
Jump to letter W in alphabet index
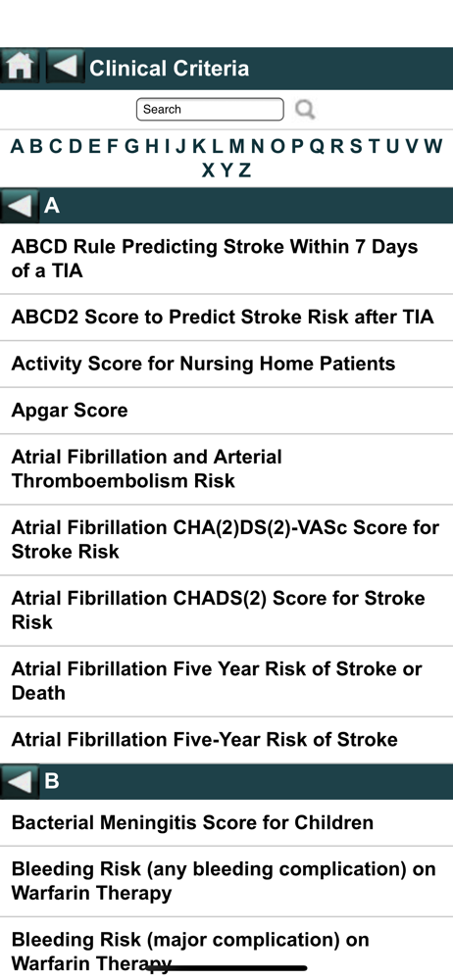pyautogui.click(x=433, y=146)
